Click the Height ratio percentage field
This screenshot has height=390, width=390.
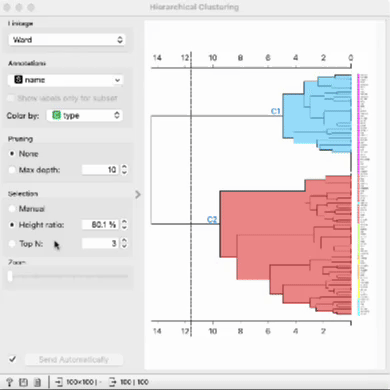[101, 225]
